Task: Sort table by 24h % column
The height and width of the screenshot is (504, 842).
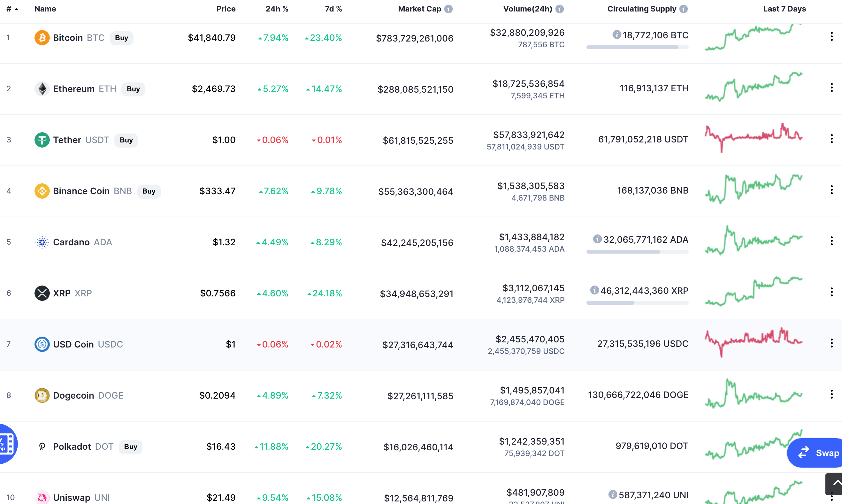Action: (x=277, y=9)
